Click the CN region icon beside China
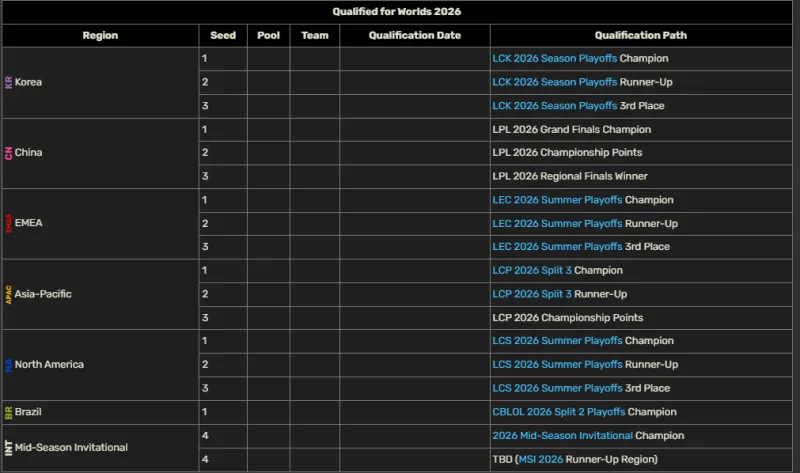The height and width of the screenshot is (473, 800). click(x=9, y=153)
